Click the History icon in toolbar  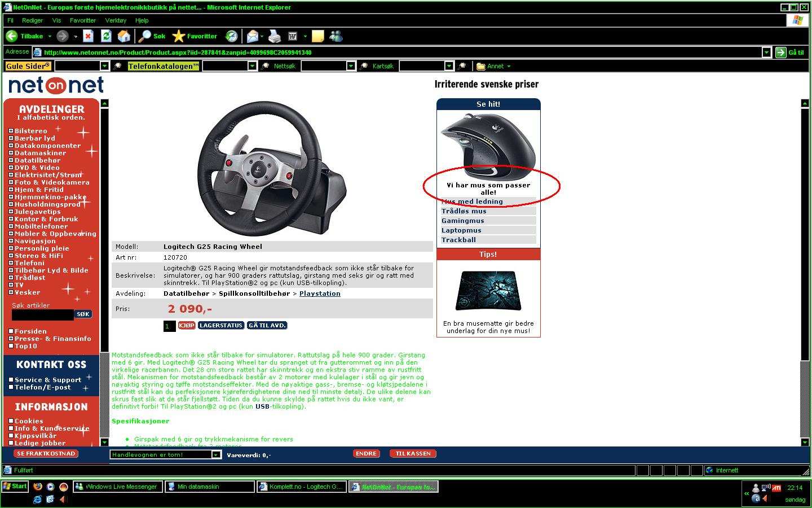coord(232,36)
